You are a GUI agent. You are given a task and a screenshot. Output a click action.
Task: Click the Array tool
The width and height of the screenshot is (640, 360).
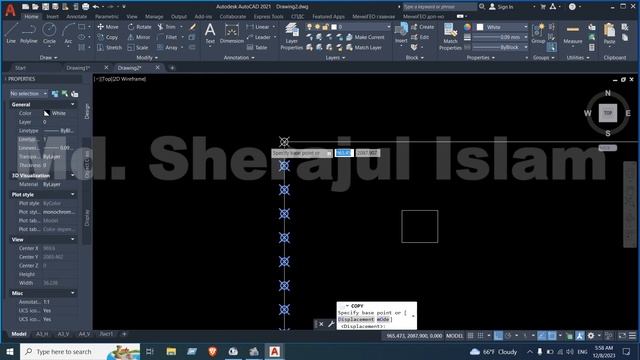[167, 47]
